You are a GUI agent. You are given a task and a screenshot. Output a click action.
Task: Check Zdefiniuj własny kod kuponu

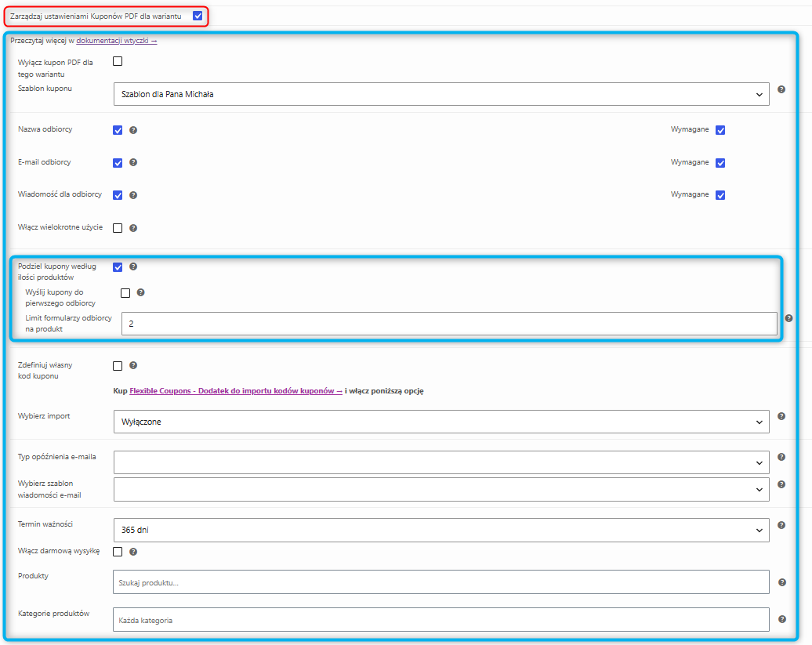pyautogui.click(x=118, y=366)
